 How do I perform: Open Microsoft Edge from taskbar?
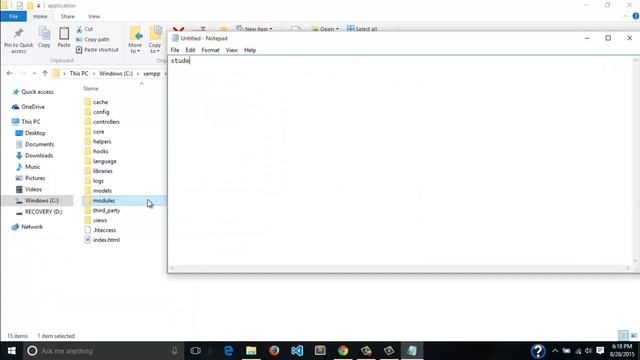click(229, 351)
